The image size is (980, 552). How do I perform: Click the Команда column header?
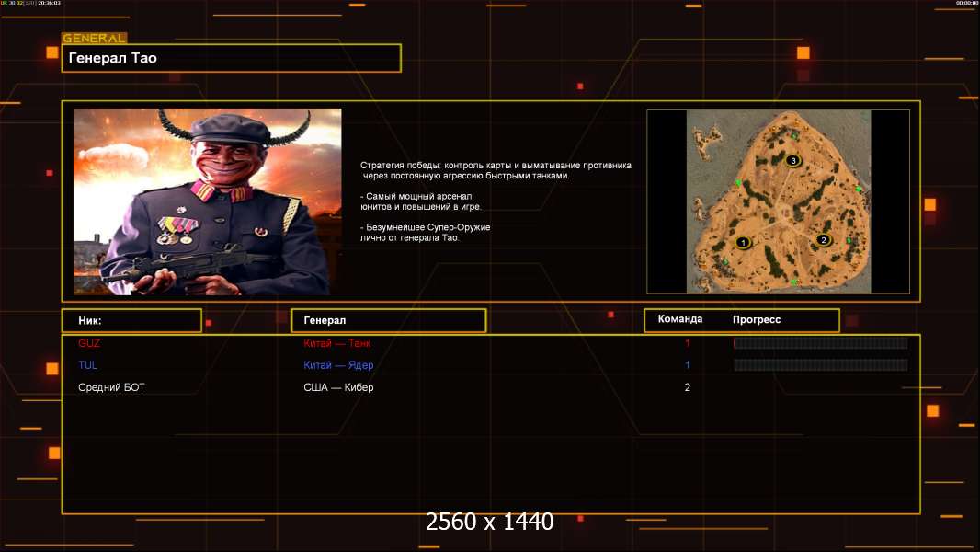[680, 319]
